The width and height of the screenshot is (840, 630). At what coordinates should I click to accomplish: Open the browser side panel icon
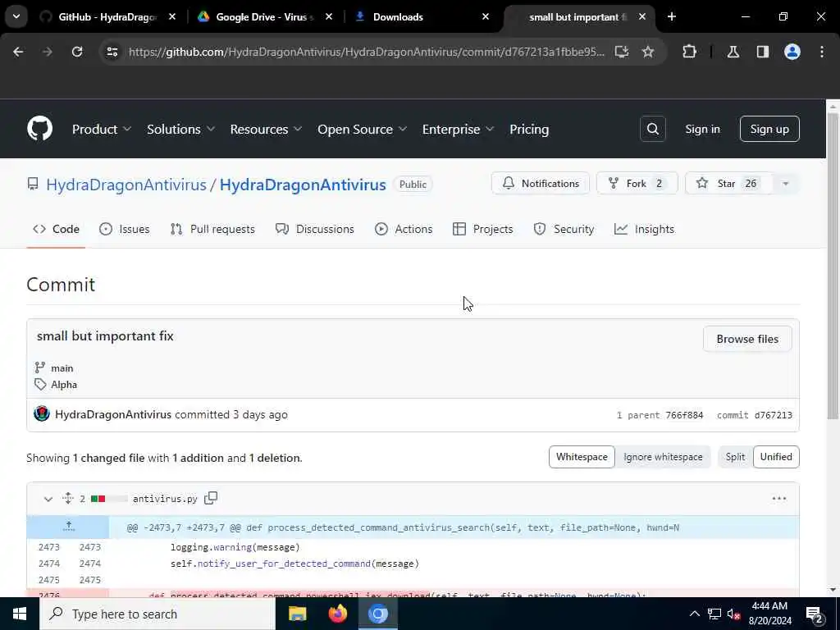point(763,52)
